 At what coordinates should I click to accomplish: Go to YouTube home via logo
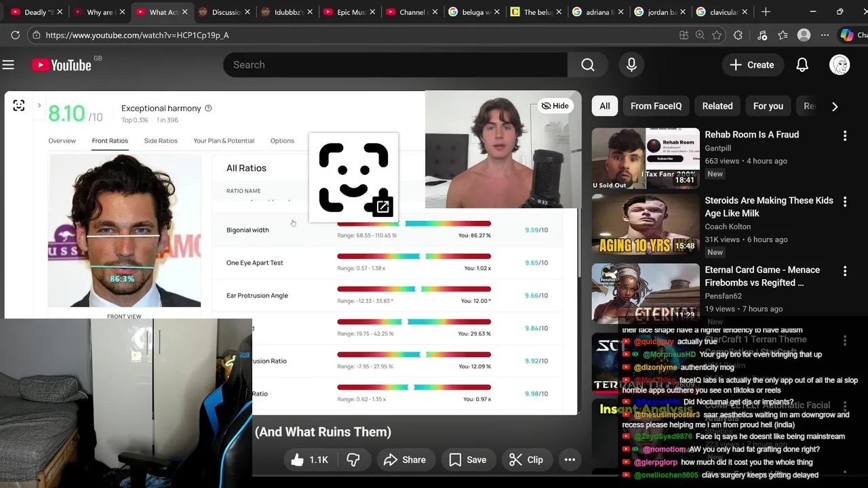[61, 65]
